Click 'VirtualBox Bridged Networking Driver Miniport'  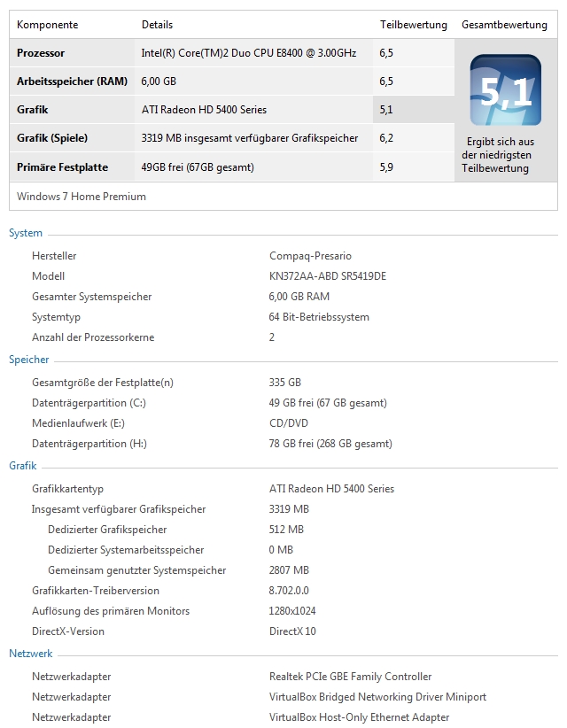click(x=377, y=697)
